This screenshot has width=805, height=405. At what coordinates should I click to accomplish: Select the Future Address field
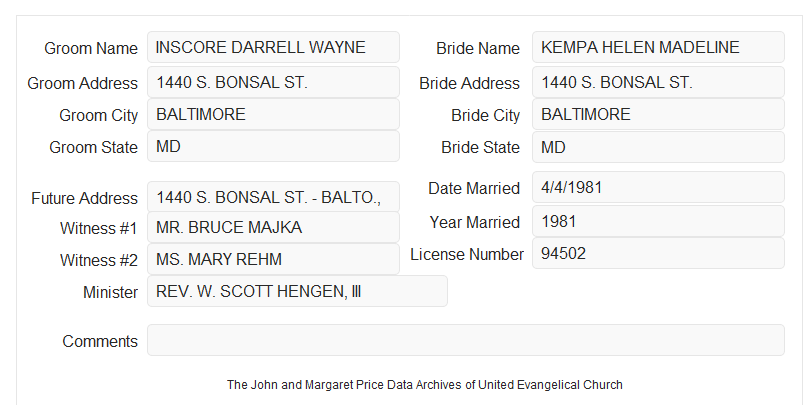273,197
